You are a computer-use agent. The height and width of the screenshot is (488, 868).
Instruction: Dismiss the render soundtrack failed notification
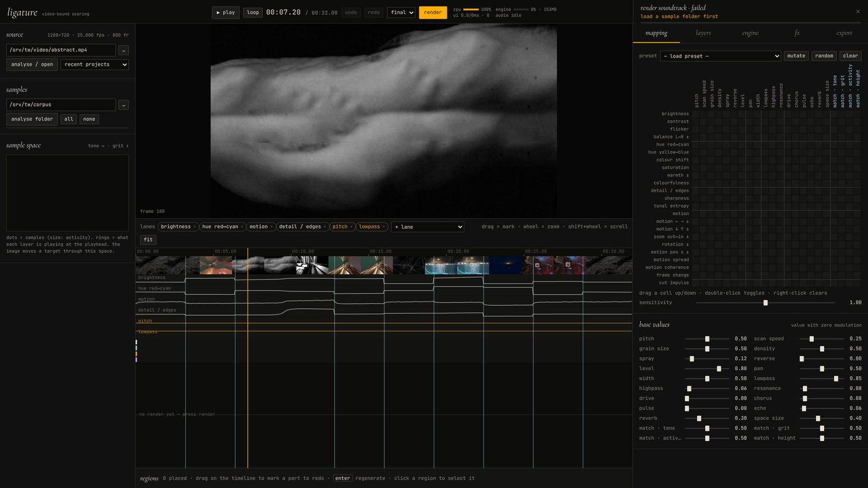(858, 11)
